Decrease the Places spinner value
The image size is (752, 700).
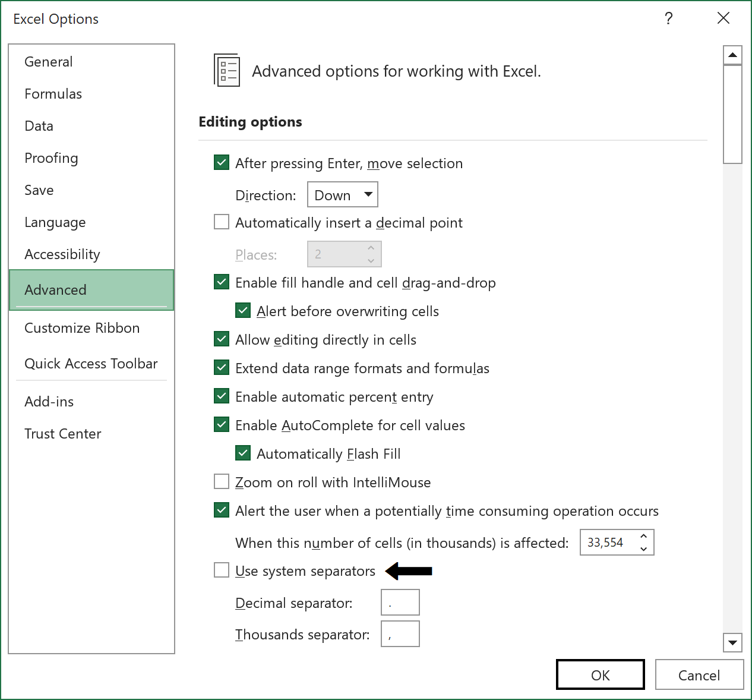[x=371, y=261]
